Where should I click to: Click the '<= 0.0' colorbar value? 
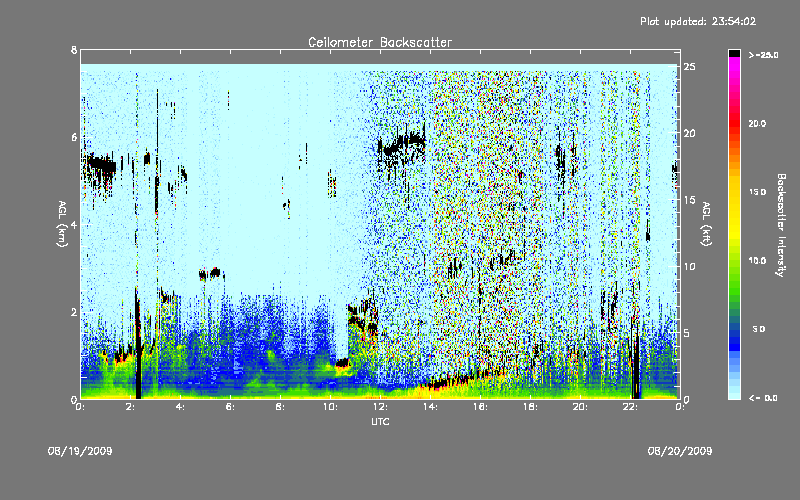(763, 398)
